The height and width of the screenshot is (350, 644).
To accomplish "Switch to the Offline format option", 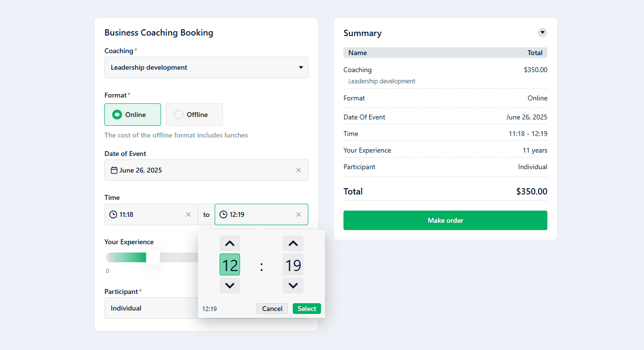I will click(194, 114).
